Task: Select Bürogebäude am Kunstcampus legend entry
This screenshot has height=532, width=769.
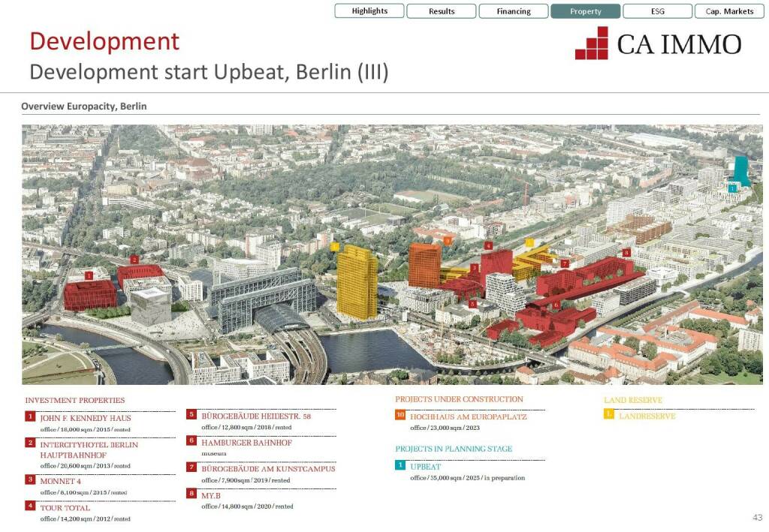Action: point(268,469)
